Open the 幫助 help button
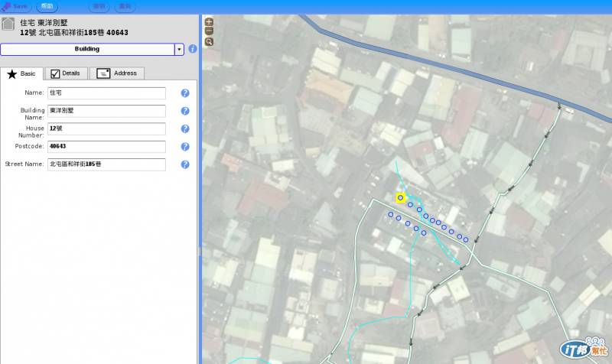Screen dimensions: 612x364 (x=47, y=6)
